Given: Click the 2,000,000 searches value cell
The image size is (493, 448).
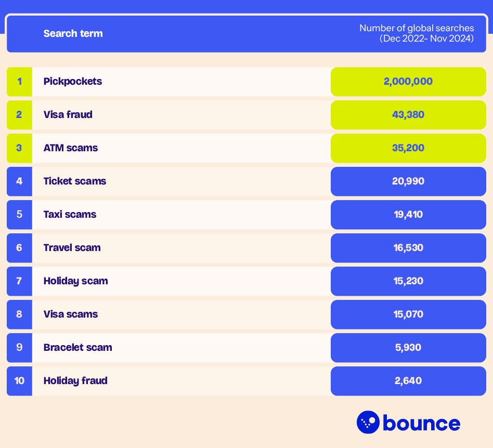Looking at the screenshot, I should pos(408,81).
